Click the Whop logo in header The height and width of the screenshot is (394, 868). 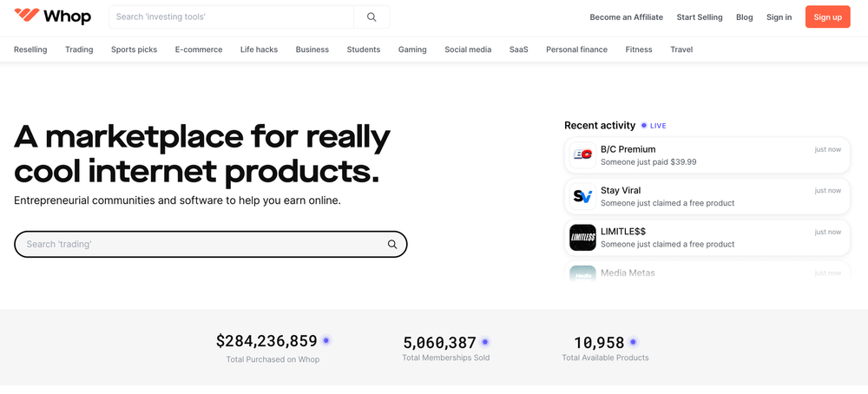coord(52,16)
